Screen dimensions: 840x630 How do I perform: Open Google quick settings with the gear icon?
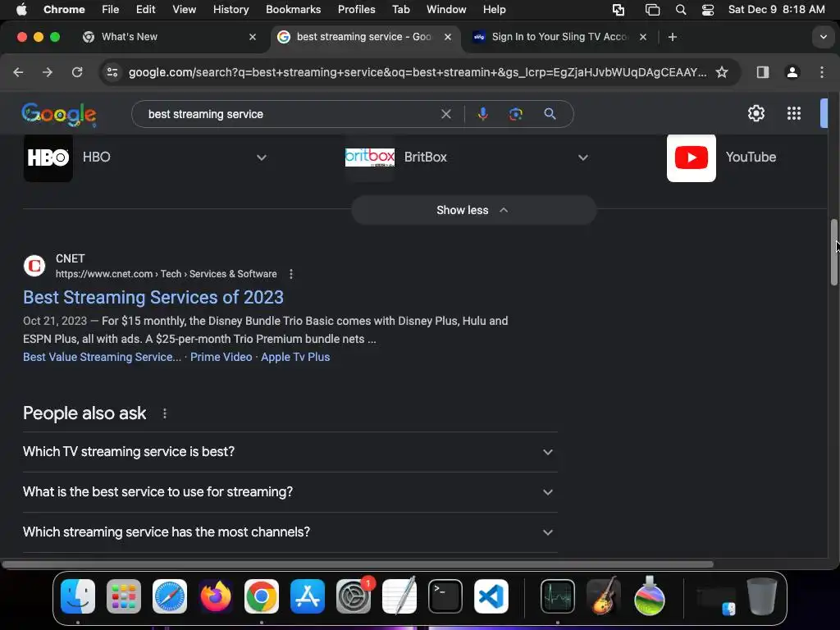[x=756, y=113]
